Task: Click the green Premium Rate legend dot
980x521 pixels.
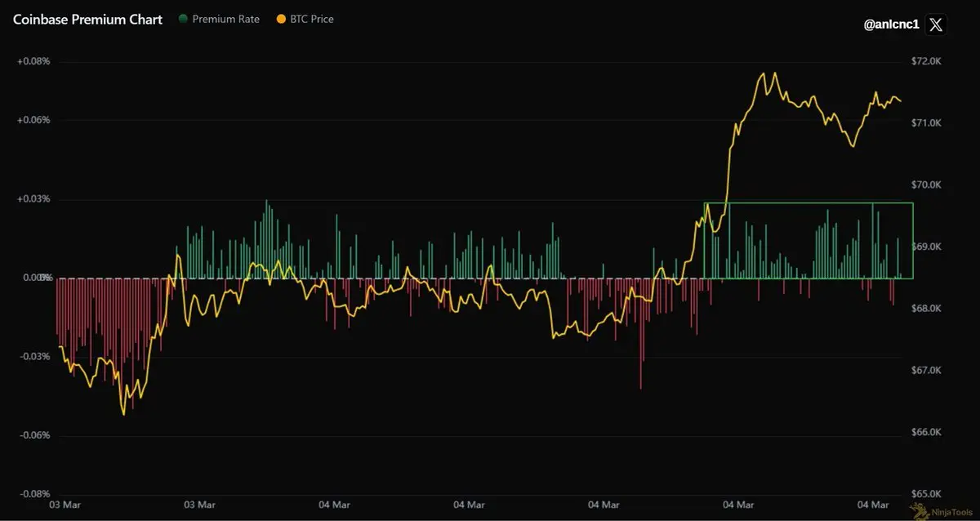Action: coord(183,19)
